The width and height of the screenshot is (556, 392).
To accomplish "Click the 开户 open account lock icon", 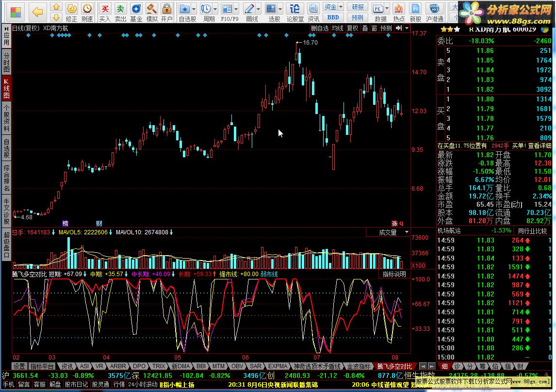I will (x=167, y=12).
